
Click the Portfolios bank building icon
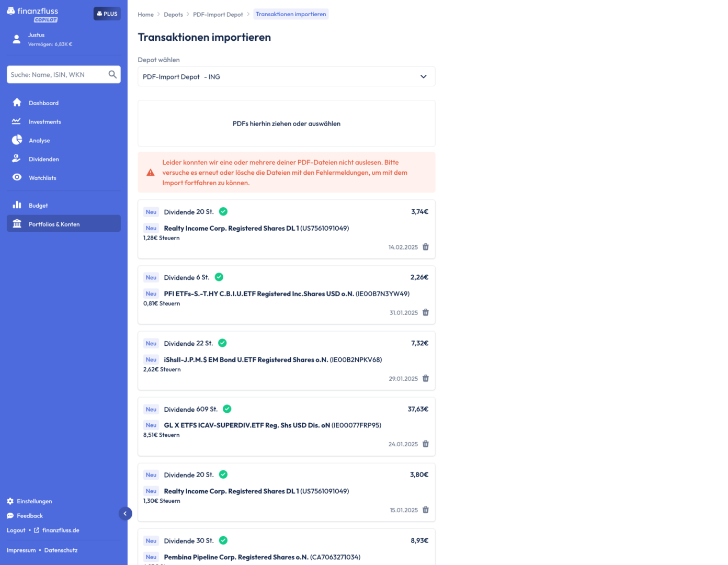[x=17, y=223]
